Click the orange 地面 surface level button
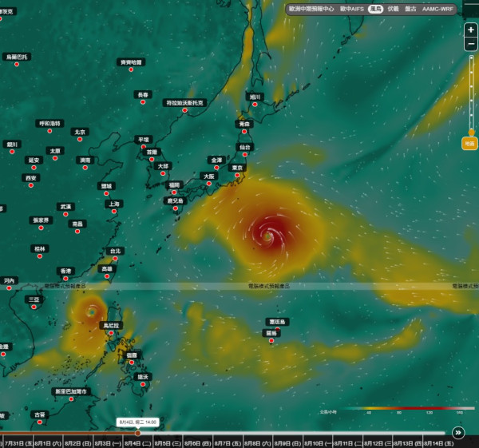This screenshot has height=448, width=479. [469, 143]
